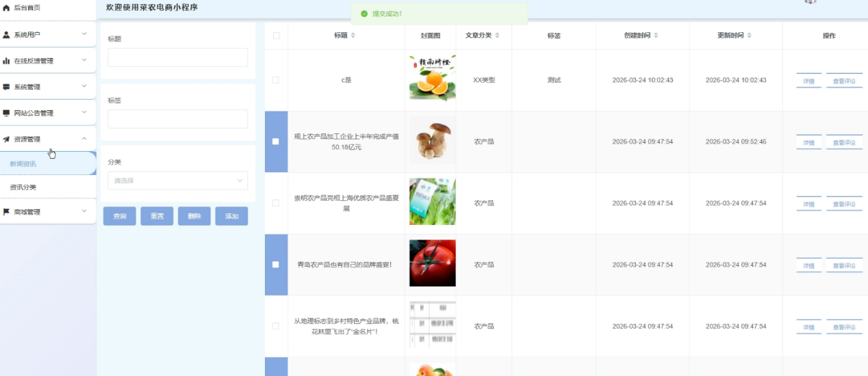Image resolution: width=868 pixels, height=376 pixels.
Task: Open the mushroom cover image thumbnail
Action: pos(432,139)
